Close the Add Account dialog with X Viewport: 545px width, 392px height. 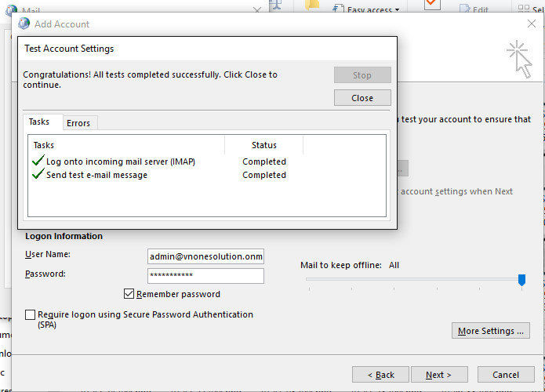(x=531, y=24)
